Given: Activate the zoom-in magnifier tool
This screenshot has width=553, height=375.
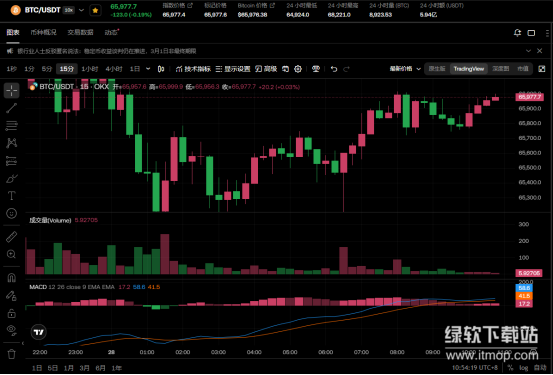Looking at the screenshot, I should point(11,254).
